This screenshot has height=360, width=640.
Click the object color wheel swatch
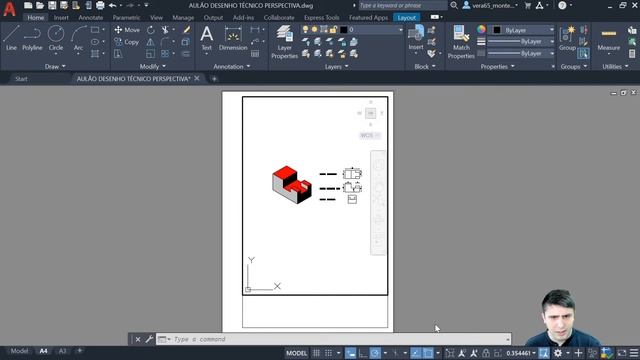point(481,29)
